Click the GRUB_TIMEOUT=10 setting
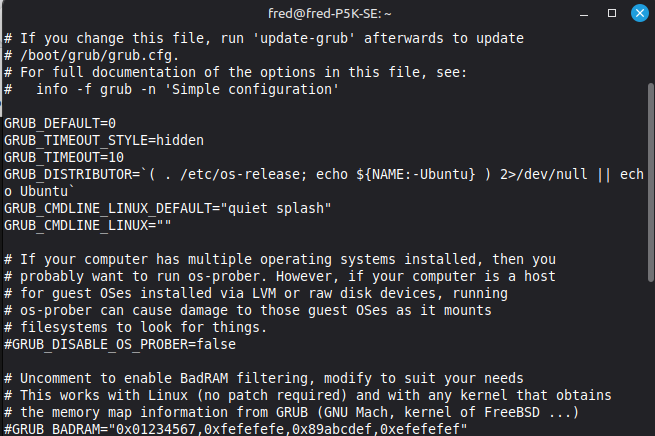 pyautogui.click(x=64, y=157)
